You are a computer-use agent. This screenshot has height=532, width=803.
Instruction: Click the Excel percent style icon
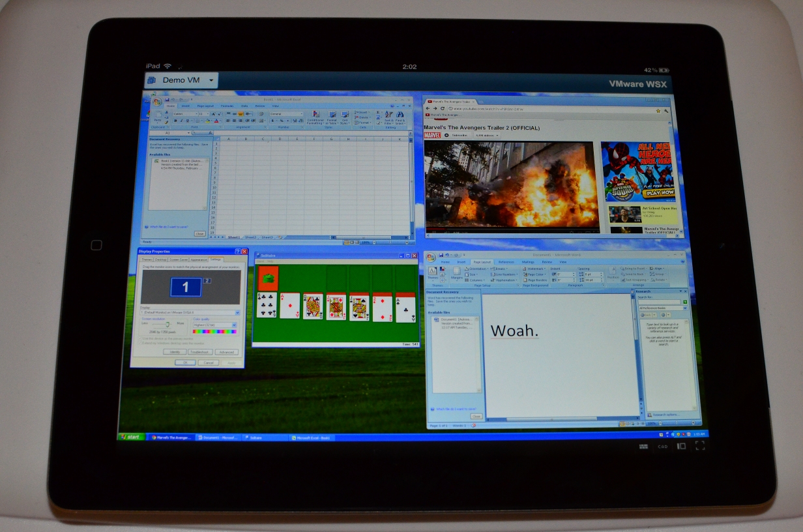(281, 121)
